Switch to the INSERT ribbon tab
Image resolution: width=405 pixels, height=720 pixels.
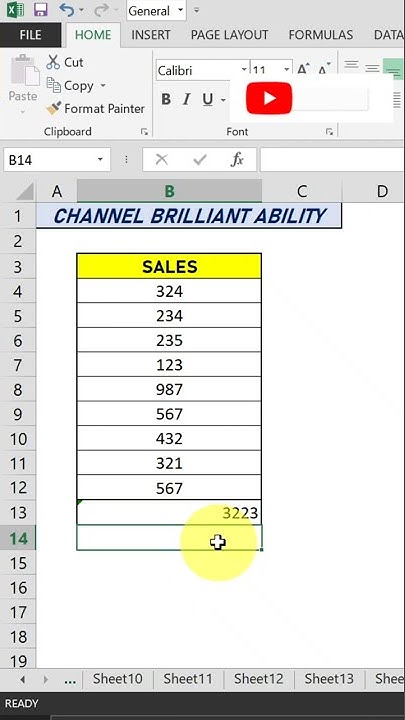coord(151,35)
